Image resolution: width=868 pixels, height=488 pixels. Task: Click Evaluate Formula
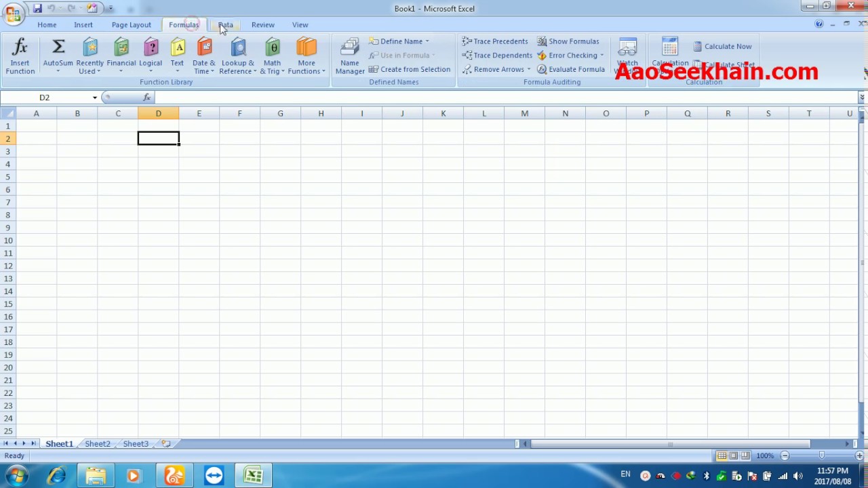(570, 69)
